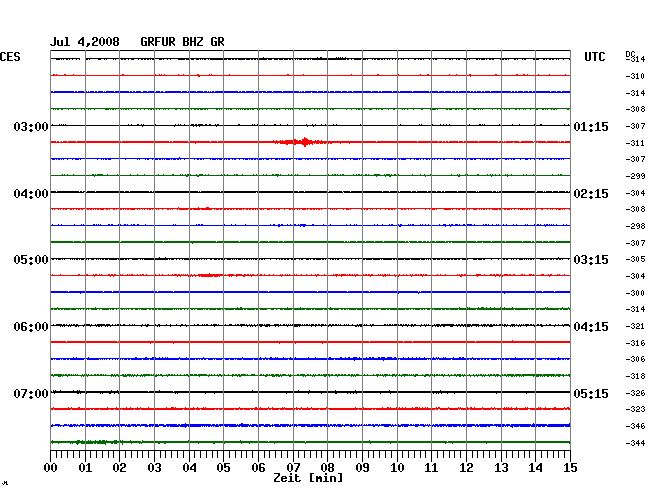Select the local time label "04:00"
Viewport: 650px width, 494px height.
(x=31, y=194)
